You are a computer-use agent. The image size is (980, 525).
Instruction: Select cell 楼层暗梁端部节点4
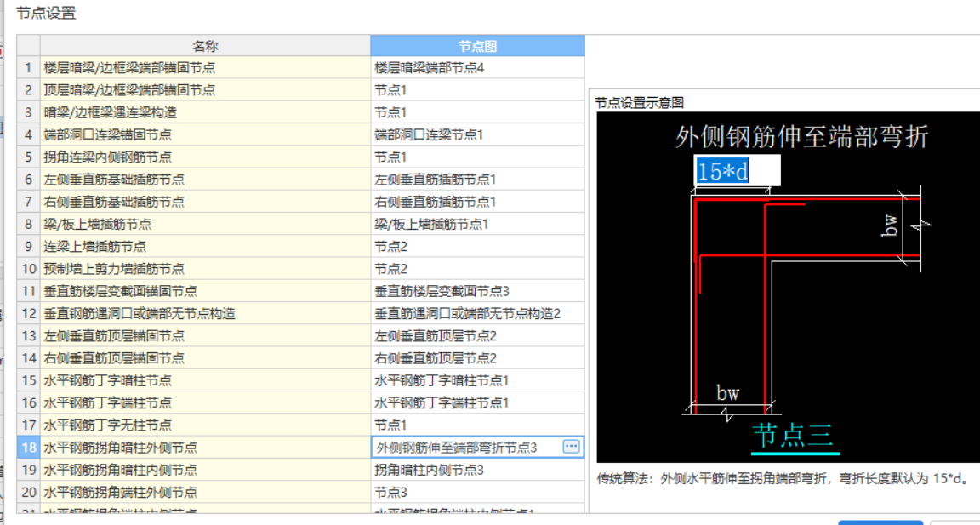point(477,67)
